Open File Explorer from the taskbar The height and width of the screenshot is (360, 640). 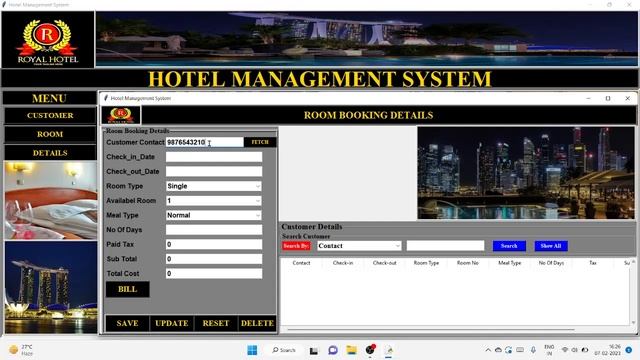pos(351,350)
